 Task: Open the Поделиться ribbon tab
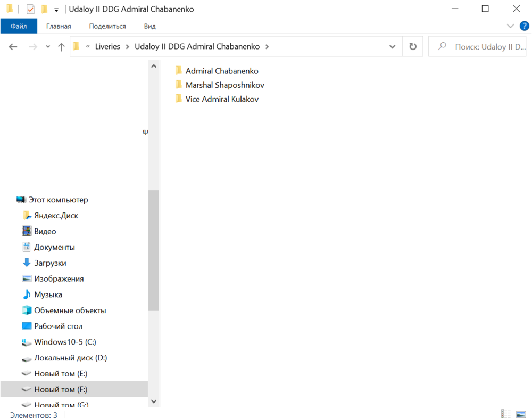click(x=107, y=26)
